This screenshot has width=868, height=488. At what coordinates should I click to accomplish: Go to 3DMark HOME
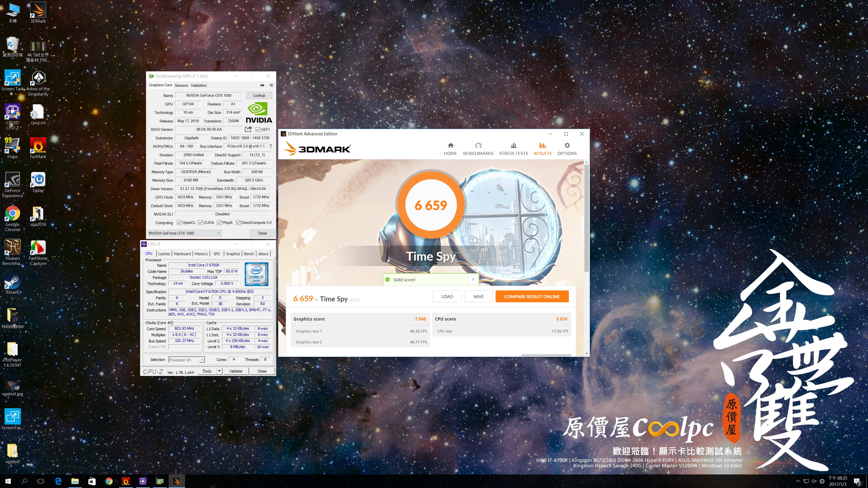450,149
